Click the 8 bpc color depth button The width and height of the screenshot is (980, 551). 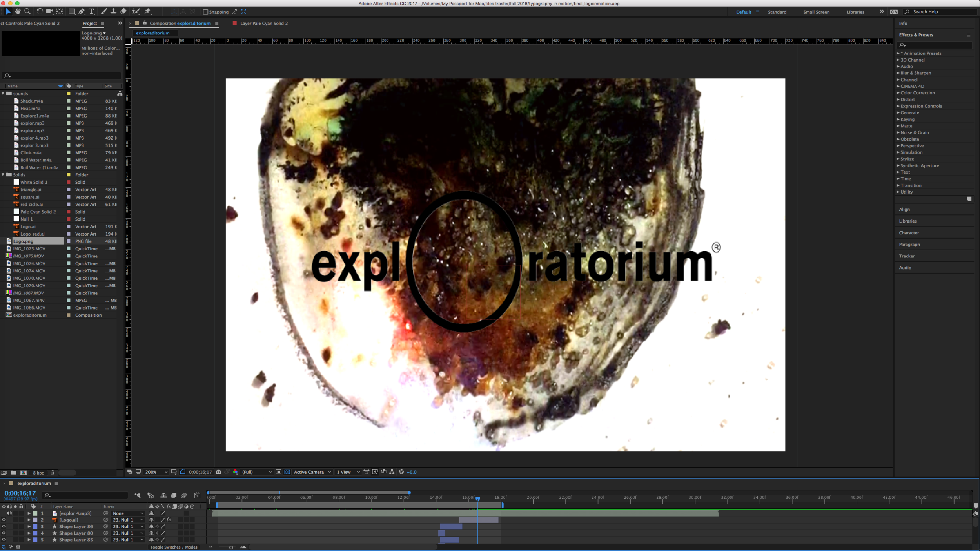[38, 473]
